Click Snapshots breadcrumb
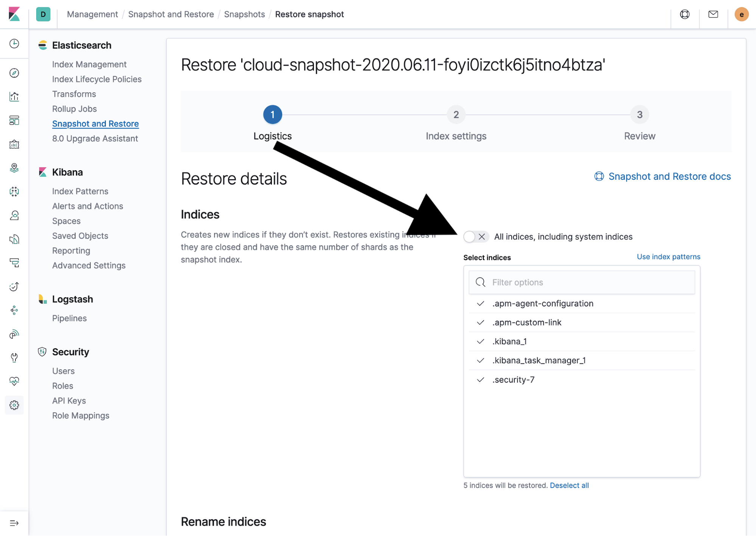 [x=244, y=14]
